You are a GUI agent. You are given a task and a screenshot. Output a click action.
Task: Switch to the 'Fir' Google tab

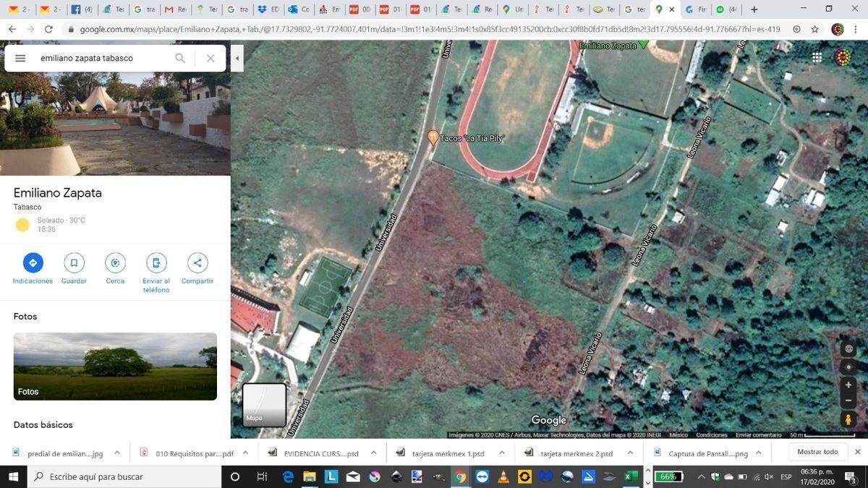695,9
